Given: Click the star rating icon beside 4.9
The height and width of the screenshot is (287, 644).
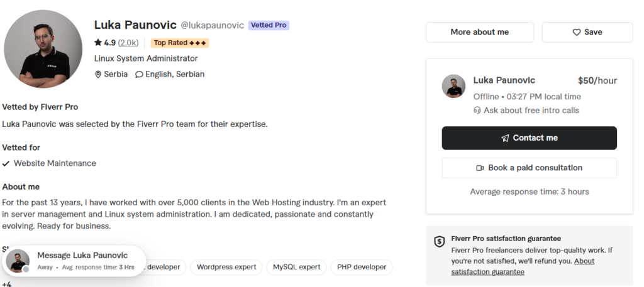Looking at the screenshot, I should point(97,42).
